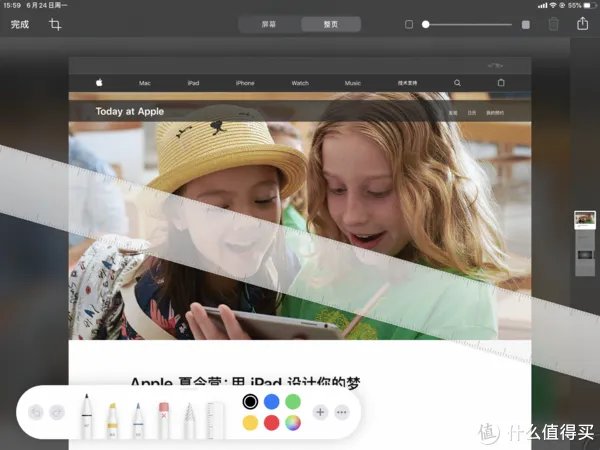600x450 pixels.
Task: Select the eraser tool
Action: [x=164, y=420]
